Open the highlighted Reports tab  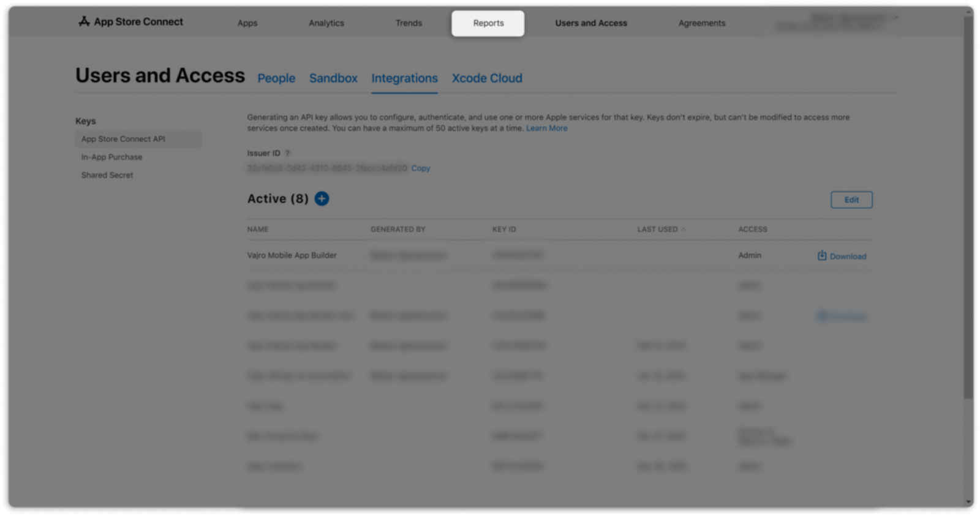[488, 23]
